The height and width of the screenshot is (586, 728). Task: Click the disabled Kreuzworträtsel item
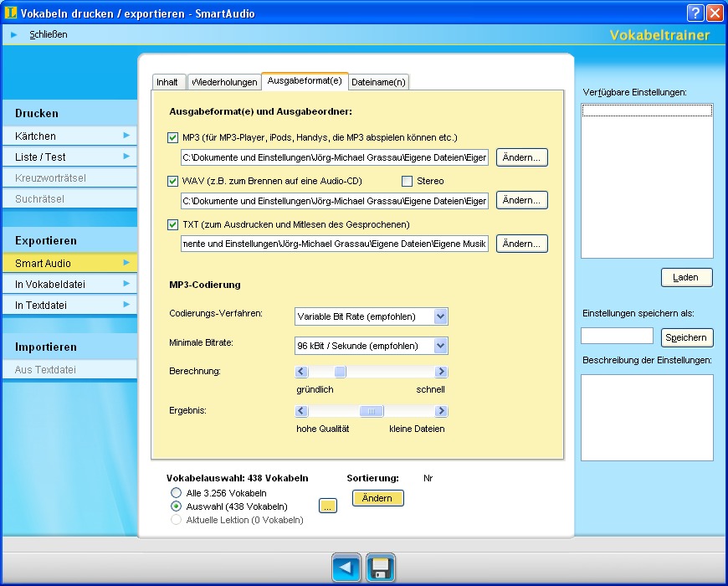[69, 177]
